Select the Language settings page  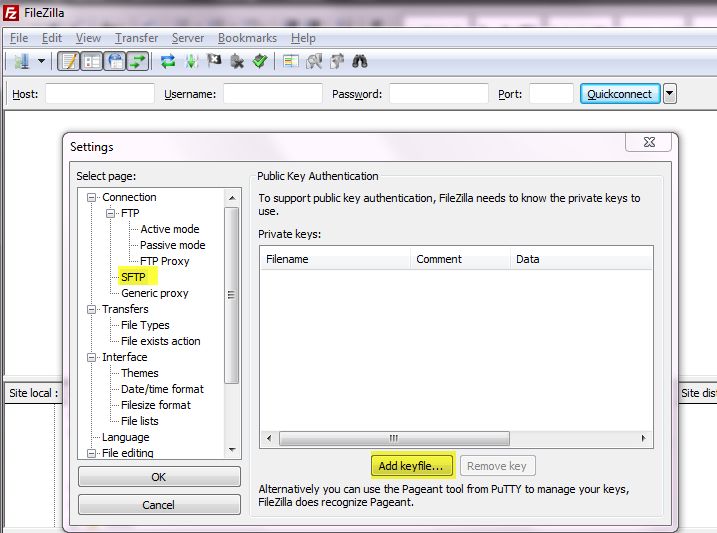click(x=126, y=437)
